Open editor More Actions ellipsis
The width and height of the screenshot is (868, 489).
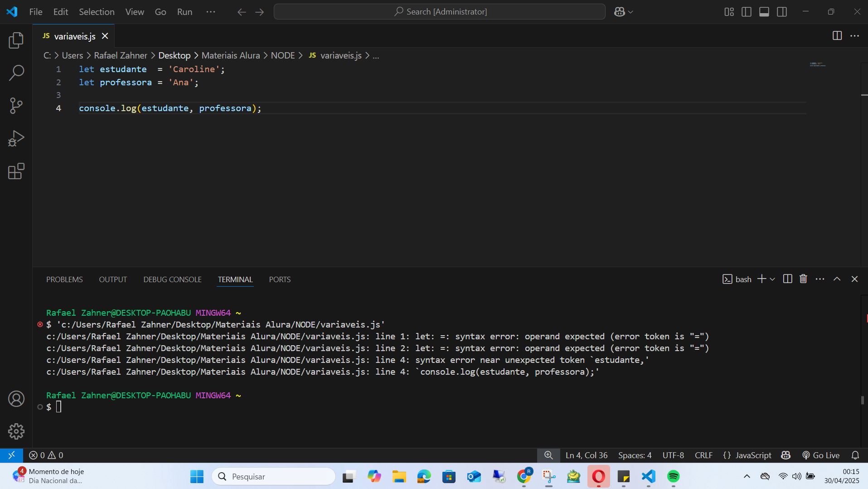[x=854, y=36]
